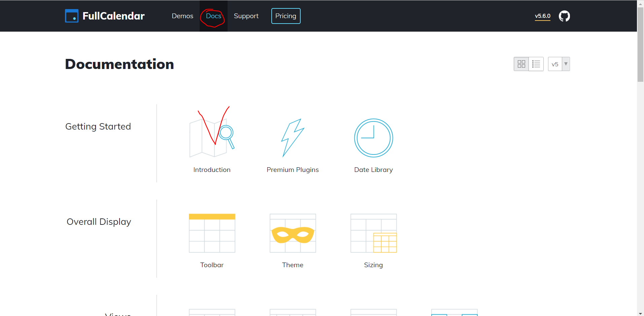Open the Date Library clock icon
Image resolution: width=644 pixels, height=316 pixels.
point(374,138)
